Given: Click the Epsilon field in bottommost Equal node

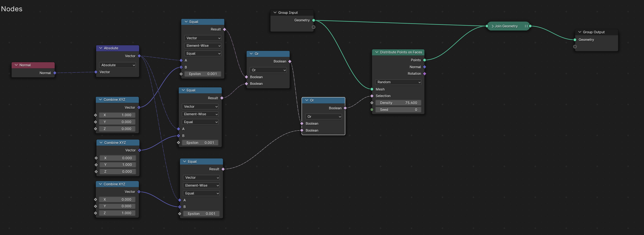Looking at the screenshot, I should [201, 214].
